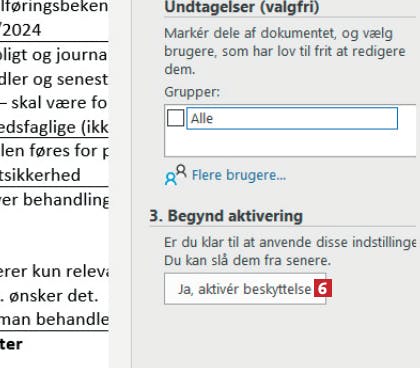Screen dimensions: 420x368
Task: Place cursor in the skal være fo line
Action: (53, 103)
